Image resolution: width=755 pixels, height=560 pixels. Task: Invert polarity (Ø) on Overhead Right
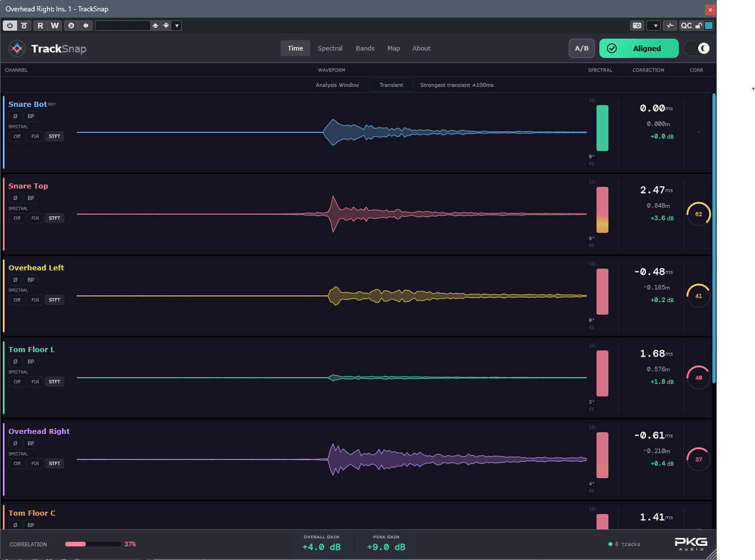(15, 443)
